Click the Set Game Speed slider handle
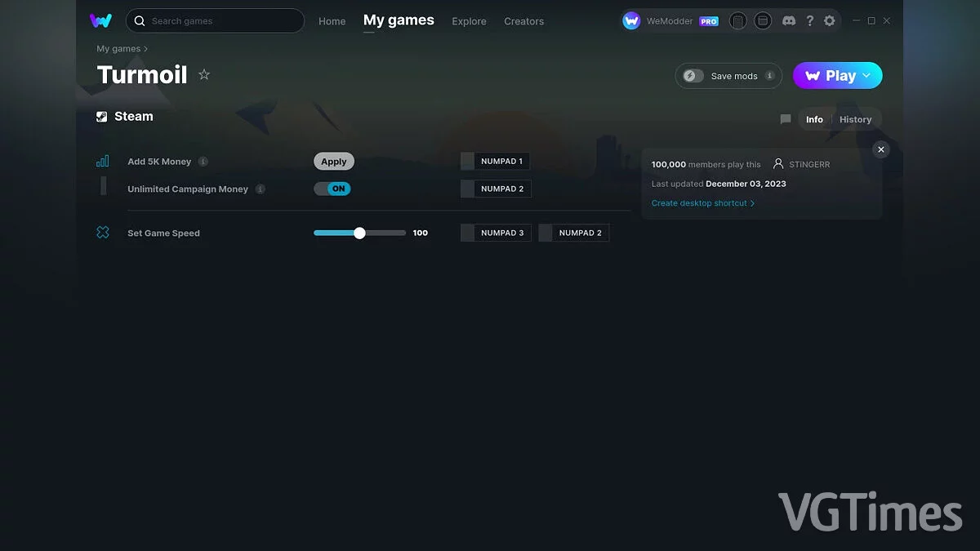This screenshot has height=551, width=980. 359,233
